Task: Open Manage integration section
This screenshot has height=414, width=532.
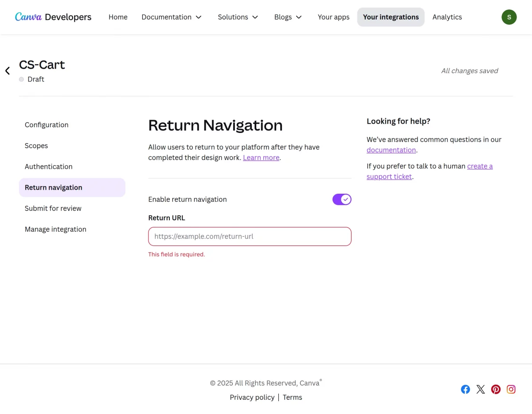Action: pos(72,229)
